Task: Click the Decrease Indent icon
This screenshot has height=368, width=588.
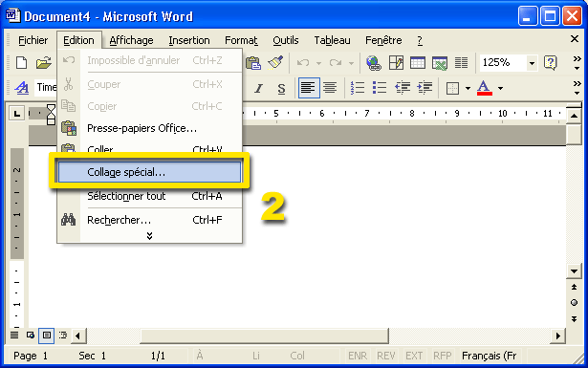Action: (x=402, y=88)
